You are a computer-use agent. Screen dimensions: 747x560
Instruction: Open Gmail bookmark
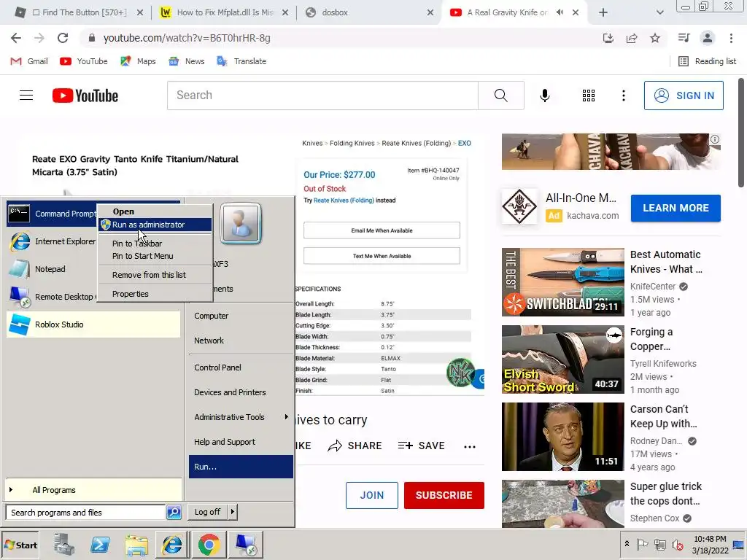[29, 61]
